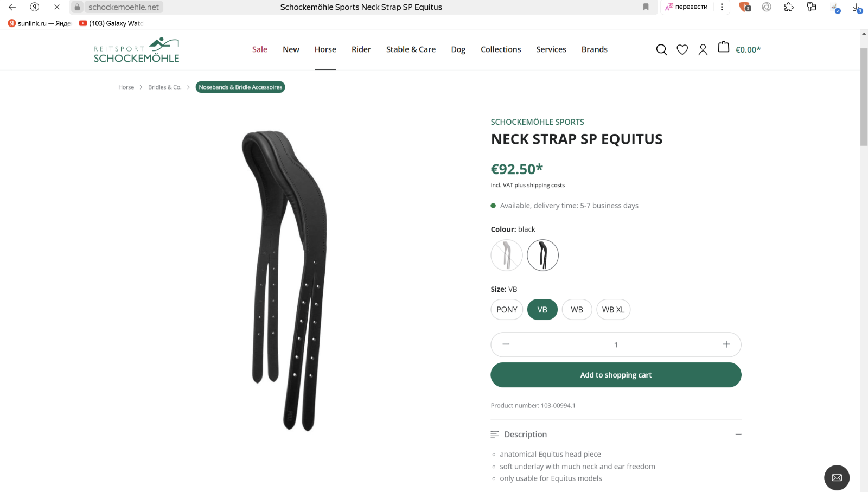Open the browser extensions puzzle icon
868x492 pixels.
[x=789, y=7]
